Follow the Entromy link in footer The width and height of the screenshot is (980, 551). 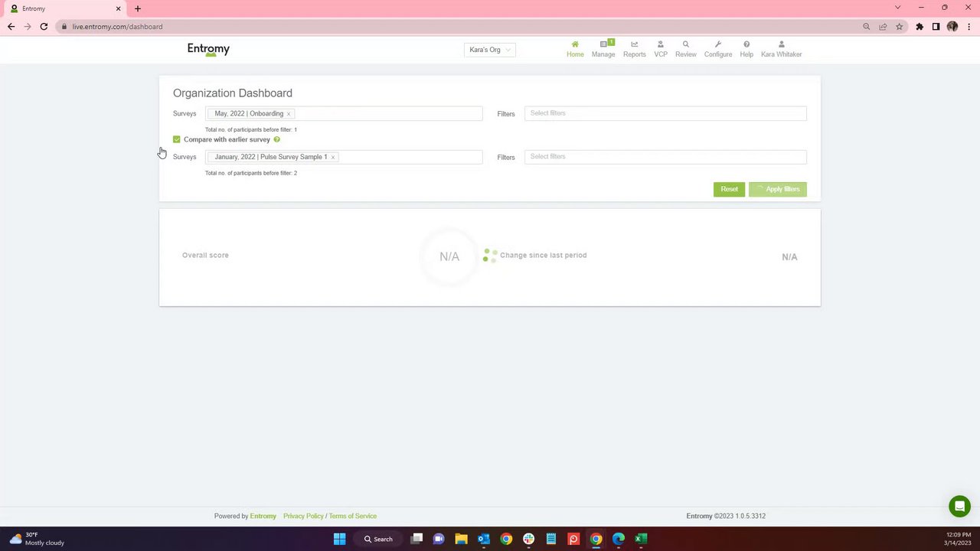point(263,516)
